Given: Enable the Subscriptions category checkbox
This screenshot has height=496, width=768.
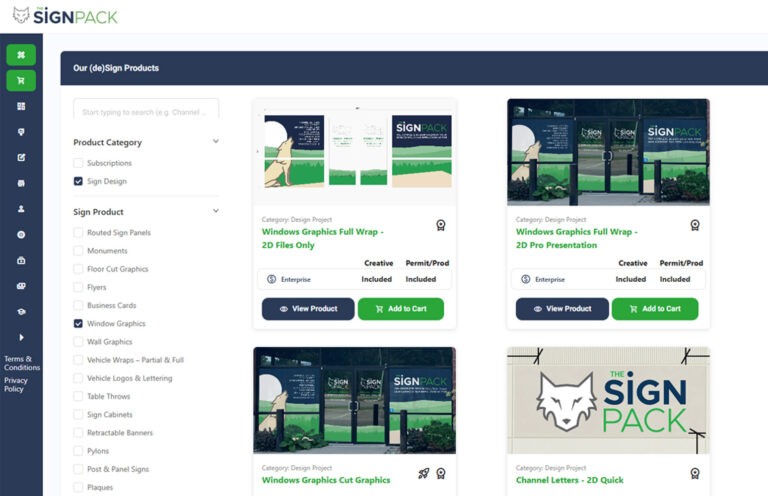Looking at the screenshot, I should (78, 163).
